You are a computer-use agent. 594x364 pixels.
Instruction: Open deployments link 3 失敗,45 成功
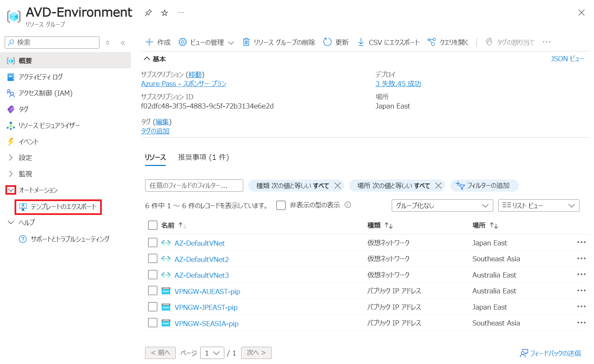[x=398, y=84]
